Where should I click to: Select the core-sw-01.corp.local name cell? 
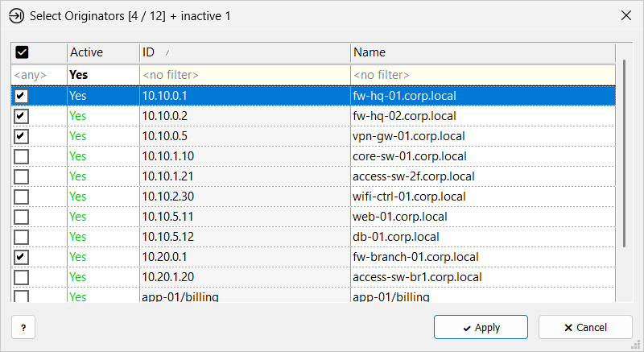pos(483,156)
